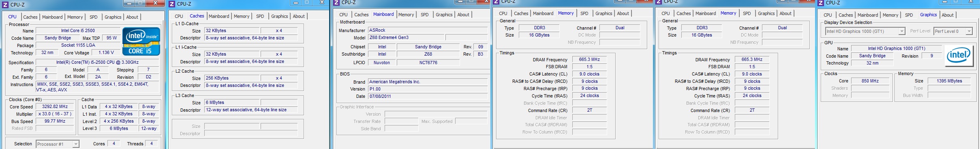Open the Memory tab in the Graphics window

point(890,15)
